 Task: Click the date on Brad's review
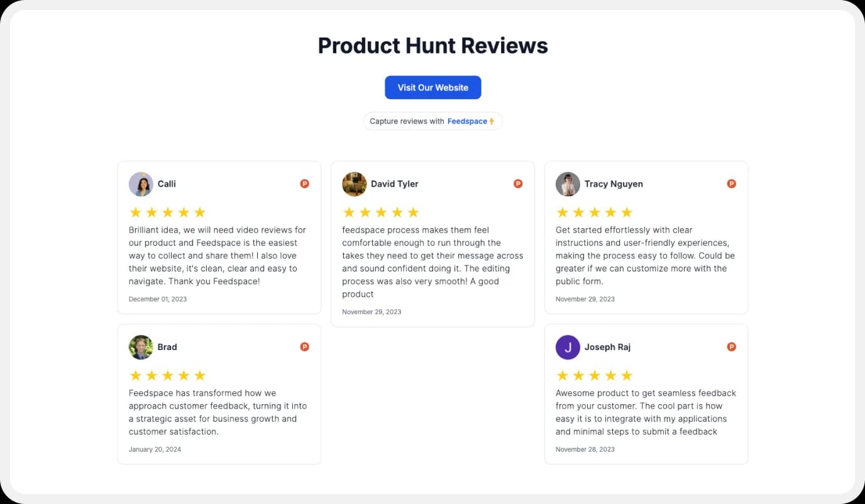pos(155,449)
